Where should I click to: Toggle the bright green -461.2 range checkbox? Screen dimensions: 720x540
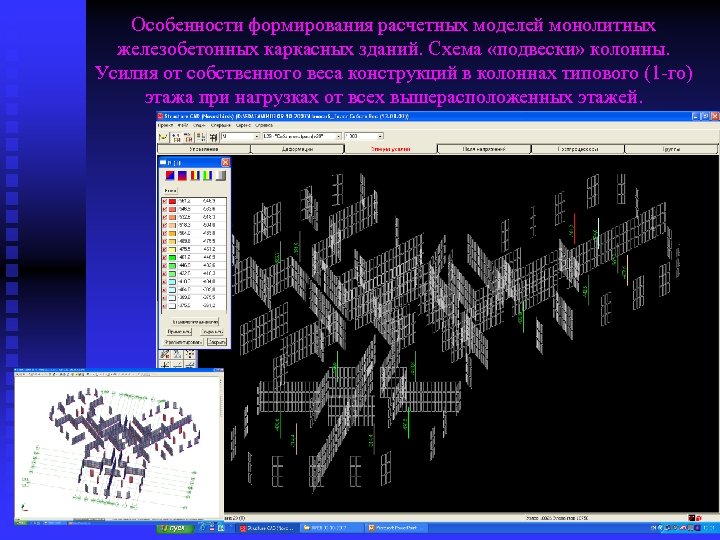[x=165, y=257]
